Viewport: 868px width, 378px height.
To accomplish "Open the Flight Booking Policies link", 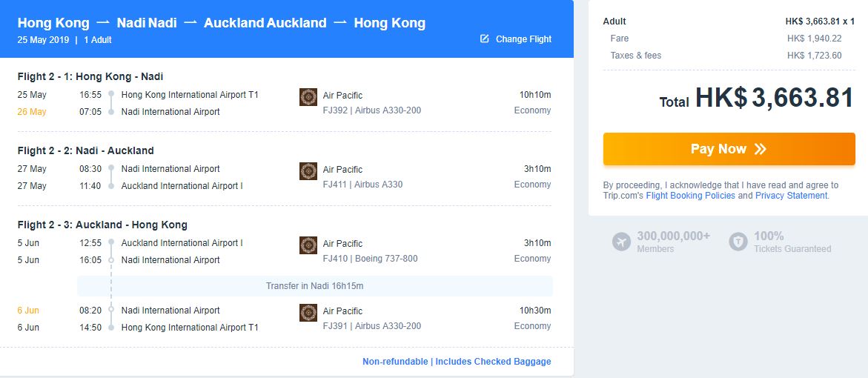I will click(690, 196).
